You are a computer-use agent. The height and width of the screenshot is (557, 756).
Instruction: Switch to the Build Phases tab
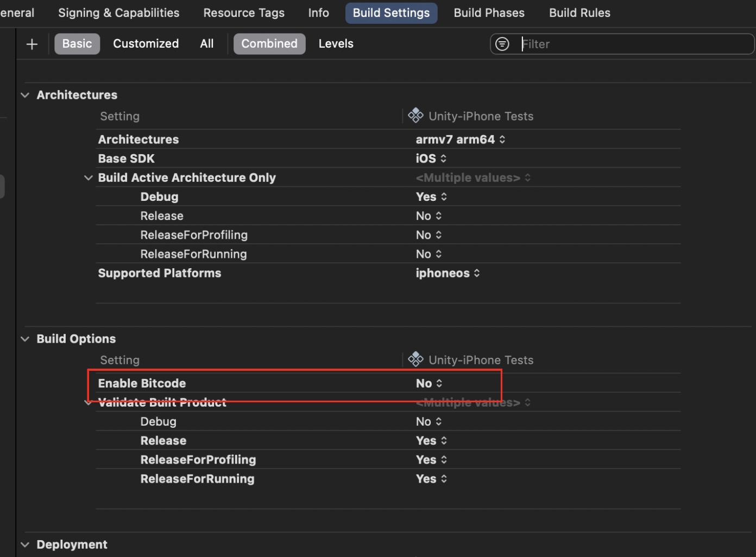pyautogui.click(x=488, y=12)
